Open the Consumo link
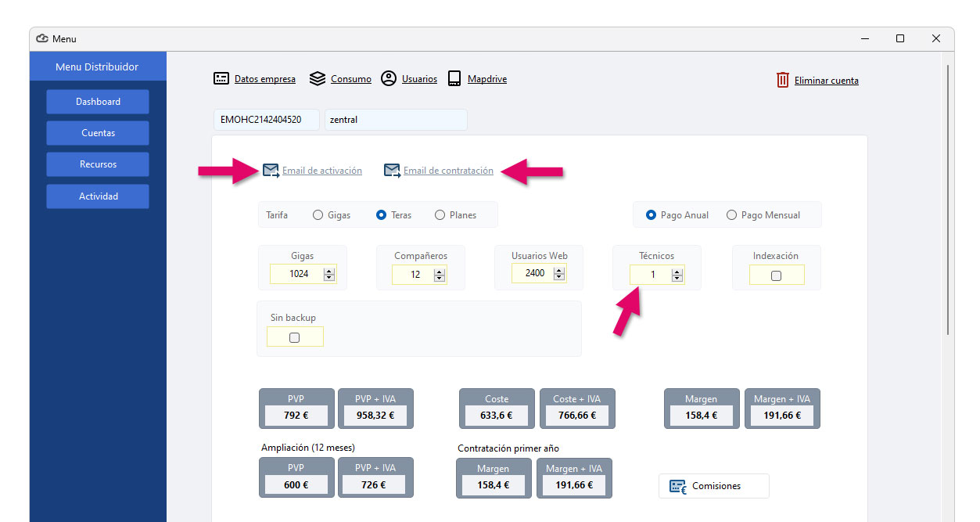 (351, 79)
